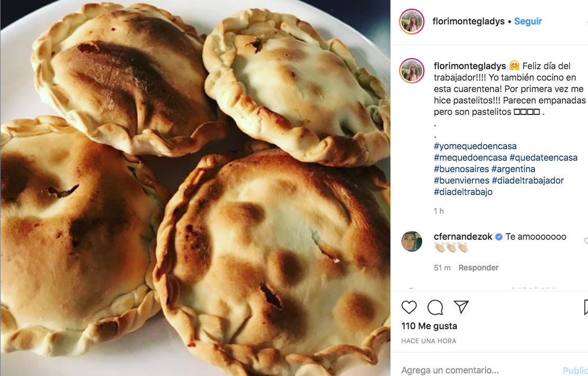Open the comment speech bubble icon
Screen dimensions: 588x376
pyautogui.click(x=435, y=307)
